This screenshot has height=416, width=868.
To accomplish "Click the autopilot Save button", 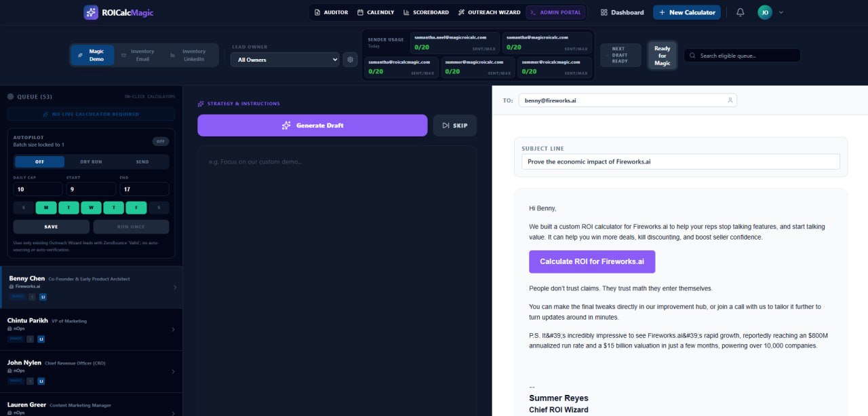I will click(x=52, y=227).
